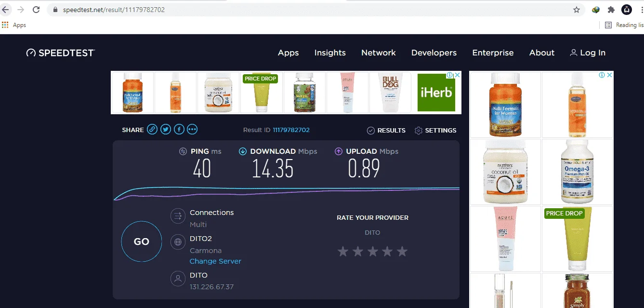
Task: Click PRICE DROP green tube sidebar product
Action: 577,239
